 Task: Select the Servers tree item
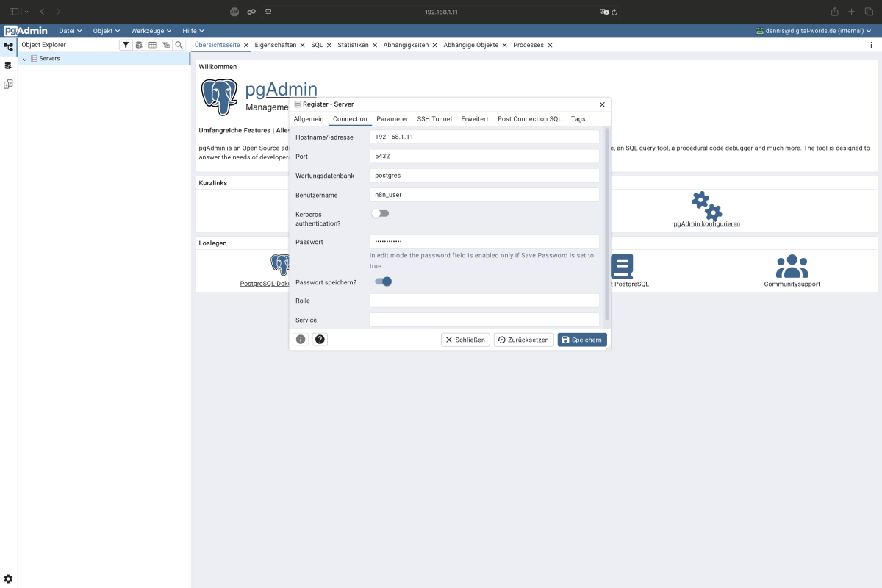pyautogui.click(x=50, y=59)
